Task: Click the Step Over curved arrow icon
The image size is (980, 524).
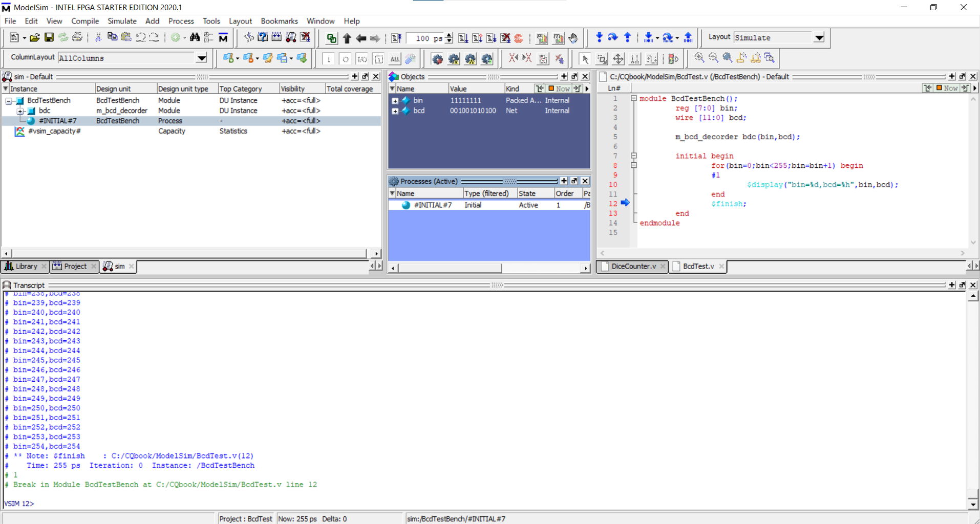Action: point(613,37)
